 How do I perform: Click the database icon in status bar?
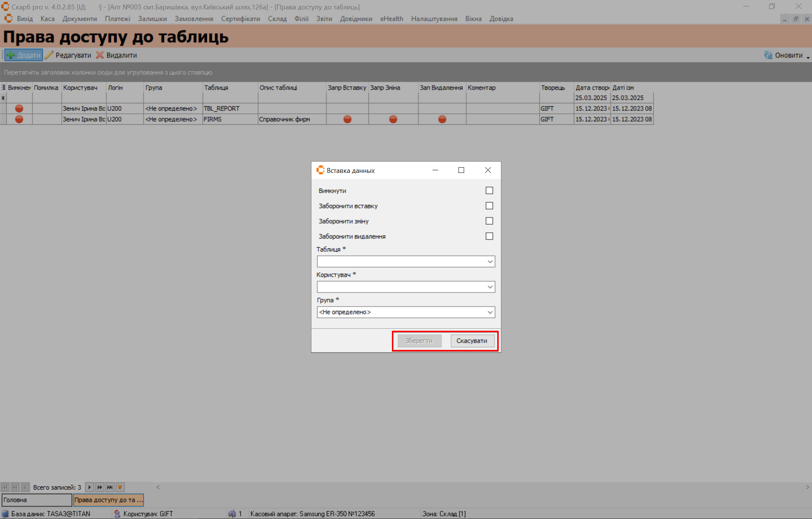(x=5, y=514)
